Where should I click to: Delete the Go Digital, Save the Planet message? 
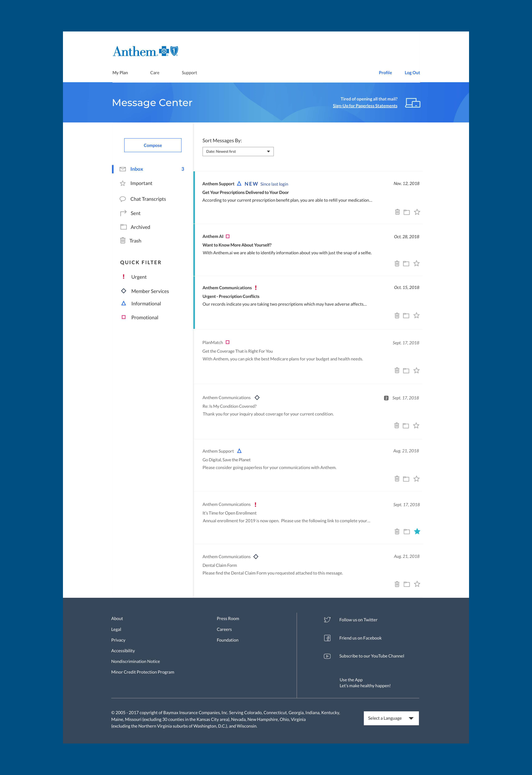coord(397,479)
